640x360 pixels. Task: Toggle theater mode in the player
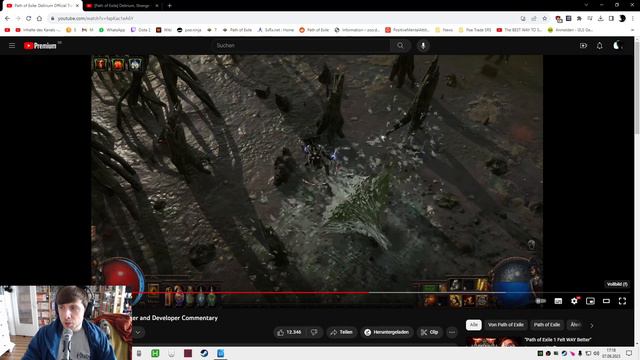pyautogui.click(x=606, y=301)
